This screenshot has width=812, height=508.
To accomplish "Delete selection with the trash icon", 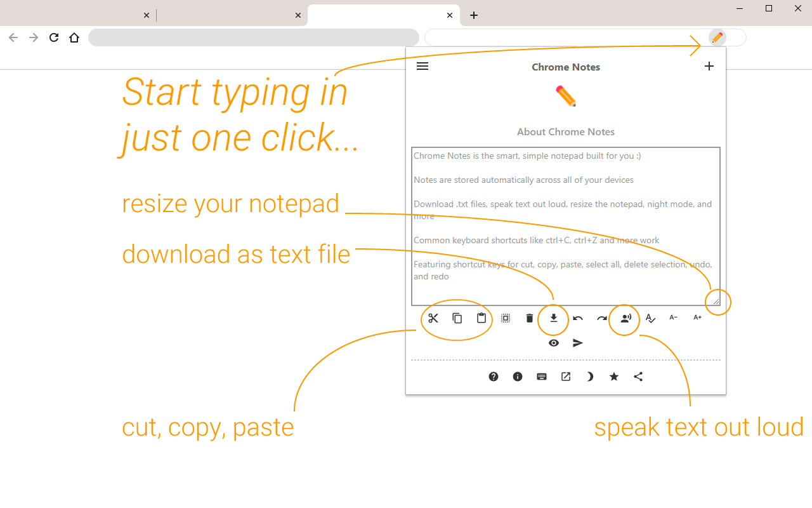I will tap(530, 318).
